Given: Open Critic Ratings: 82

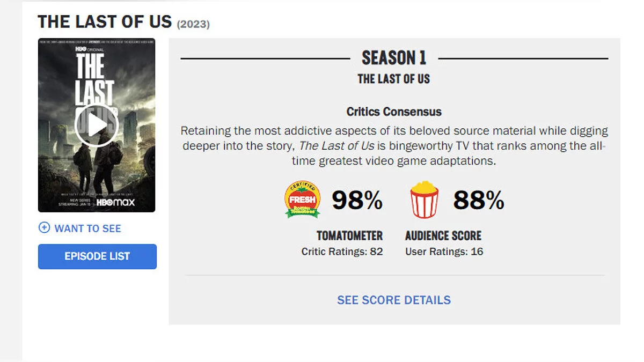Looking at the screenshot, I should (342, 251).
